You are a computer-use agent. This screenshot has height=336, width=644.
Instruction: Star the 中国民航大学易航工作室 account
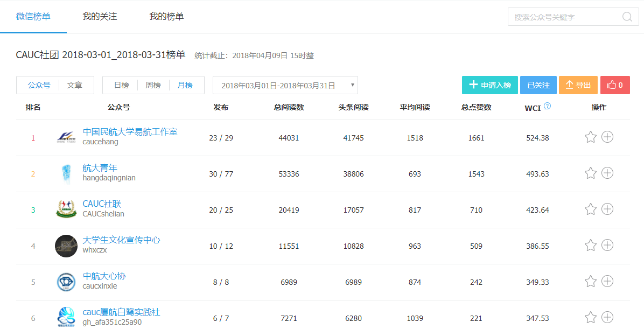pyautogui.click(x=591, y=137)
